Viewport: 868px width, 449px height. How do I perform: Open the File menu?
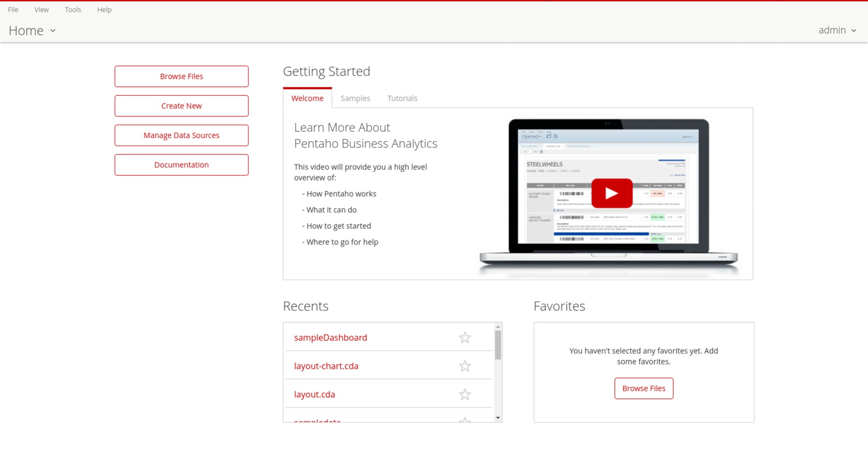13,10
